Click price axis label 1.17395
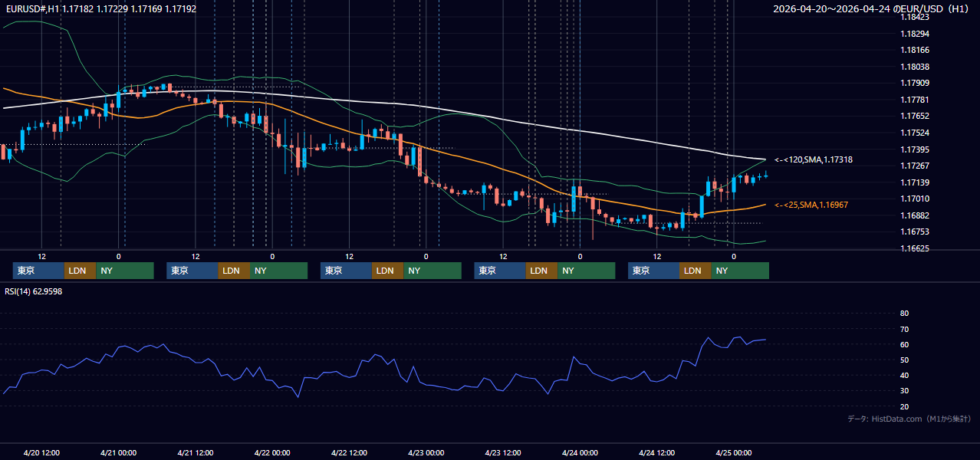 pyautogui.click(x=916, y=149)
